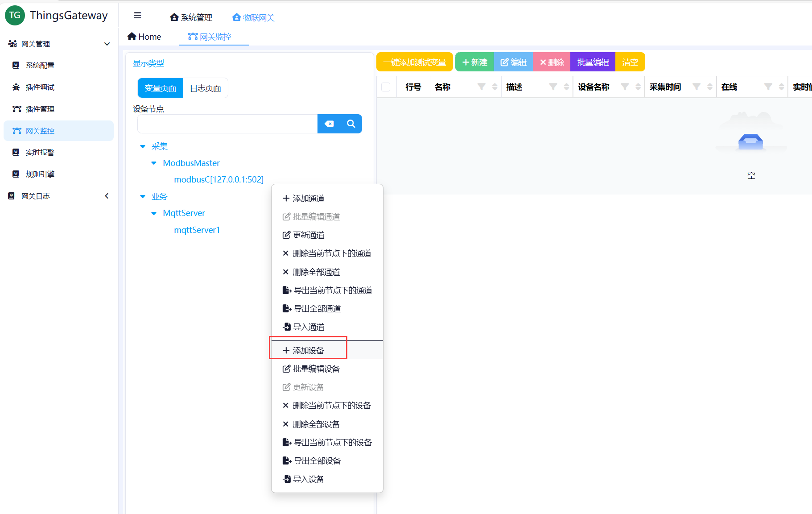
Task: Click 添加设备 in the context menu
Action: [308, 350]
